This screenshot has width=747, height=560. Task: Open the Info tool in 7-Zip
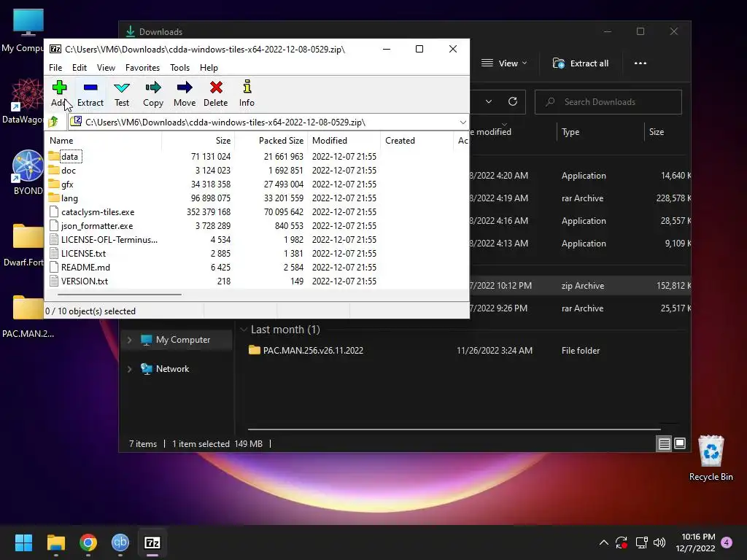(247, 93)
